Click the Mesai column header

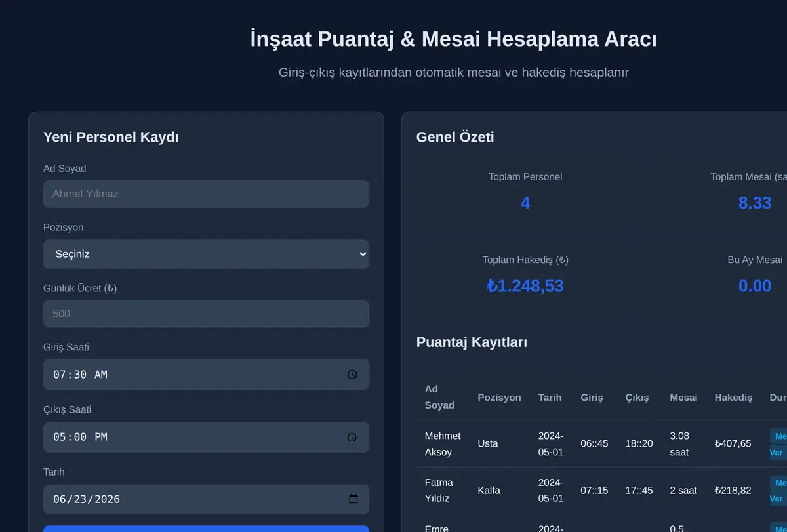coord(683,398)
